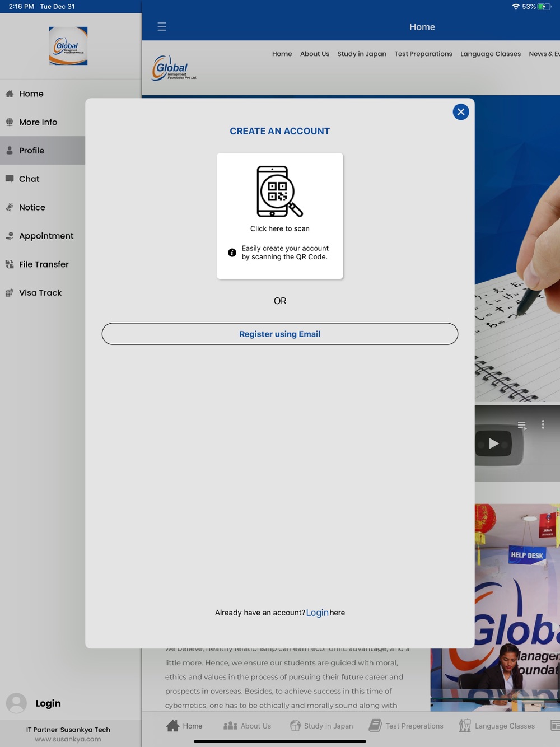Tap the 2:16 PM clock in status bar
This screenshot has width=560, height=747.
[x=21, y=7]
